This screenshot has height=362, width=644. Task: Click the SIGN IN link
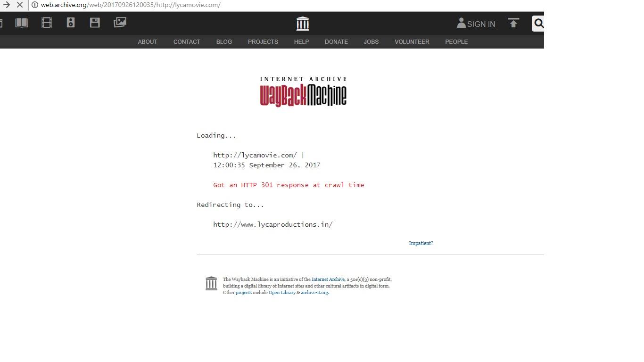[481, 24]
